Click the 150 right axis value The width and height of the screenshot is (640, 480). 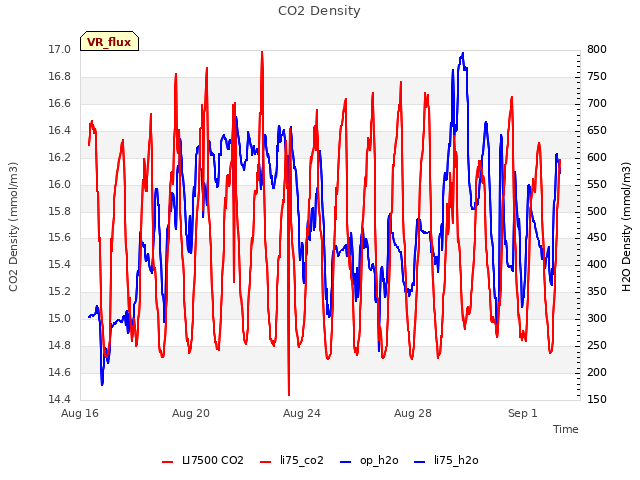click(x=597, y=399)
